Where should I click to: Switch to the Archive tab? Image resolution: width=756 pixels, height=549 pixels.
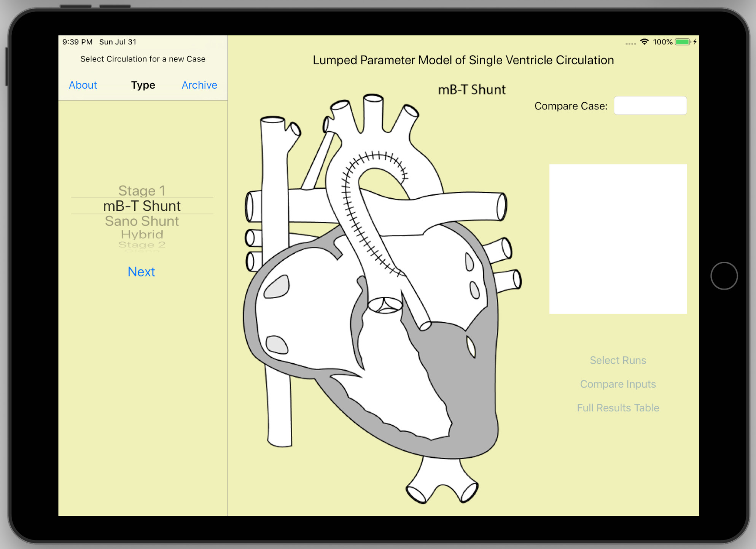click(x=199, y=85)
